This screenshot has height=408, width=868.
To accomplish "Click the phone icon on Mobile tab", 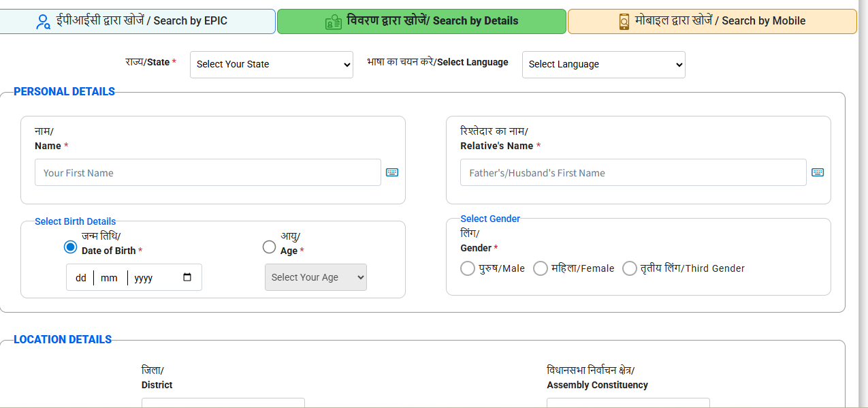I will pos(624,22).
